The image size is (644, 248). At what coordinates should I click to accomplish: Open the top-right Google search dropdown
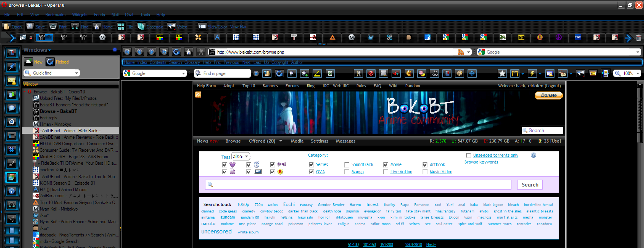(638, 52)
